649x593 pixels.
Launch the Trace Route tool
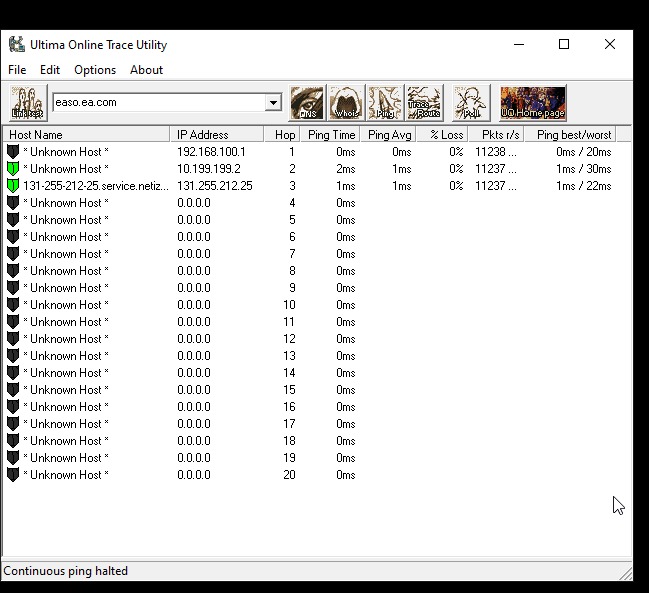tap(424, 103)
